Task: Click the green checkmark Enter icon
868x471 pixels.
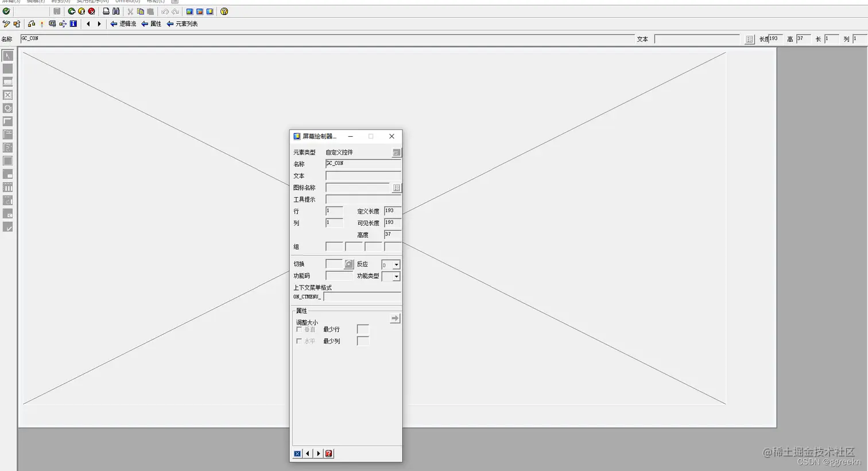Action: pos(6,11)
